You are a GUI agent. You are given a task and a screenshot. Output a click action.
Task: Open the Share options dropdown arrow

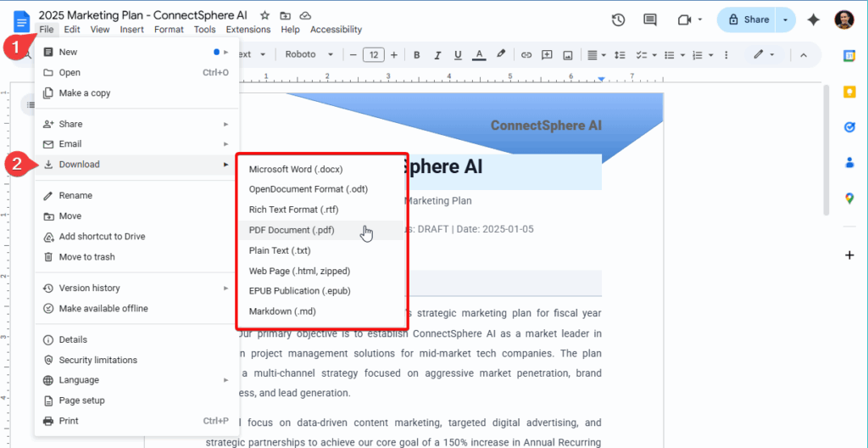[x=785, y=20]
